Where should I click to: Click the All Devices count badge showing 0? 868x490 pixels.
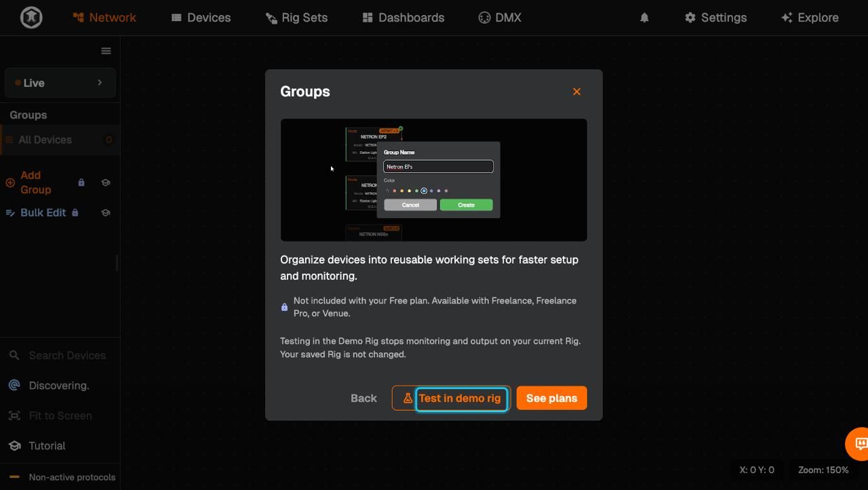click(x=108, y=140)
